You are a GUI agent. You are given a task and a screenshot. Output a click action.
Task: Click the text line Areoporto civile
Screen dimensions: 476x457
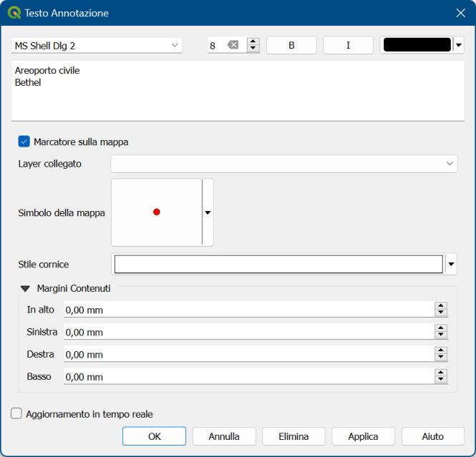(47, 70)
